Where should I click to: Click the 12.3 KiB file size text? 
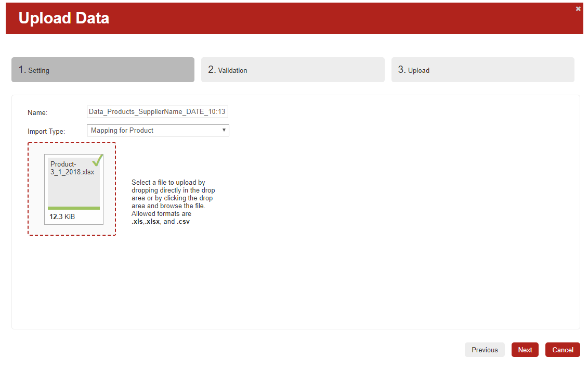coord(62,216)
